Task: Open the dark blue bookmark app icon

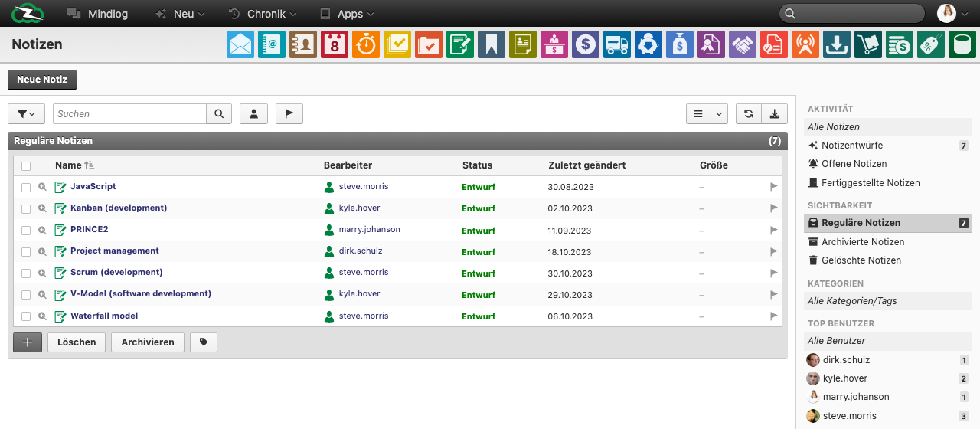Action: [x=492, y=44]
